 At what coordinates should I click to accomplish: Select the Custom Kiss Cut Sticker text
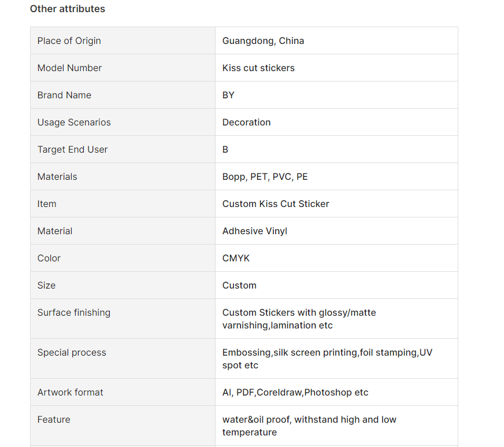pos(276,204)
